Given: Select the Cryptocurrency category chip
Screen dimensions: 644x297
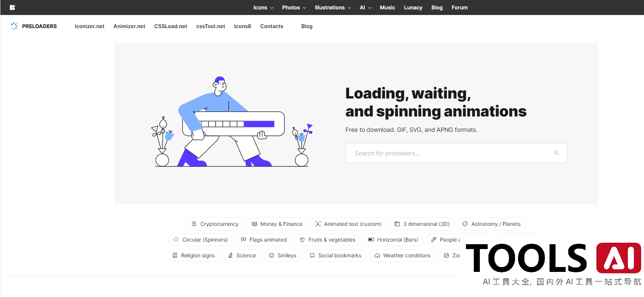Looking at the screenshot, I should (215, 224).
